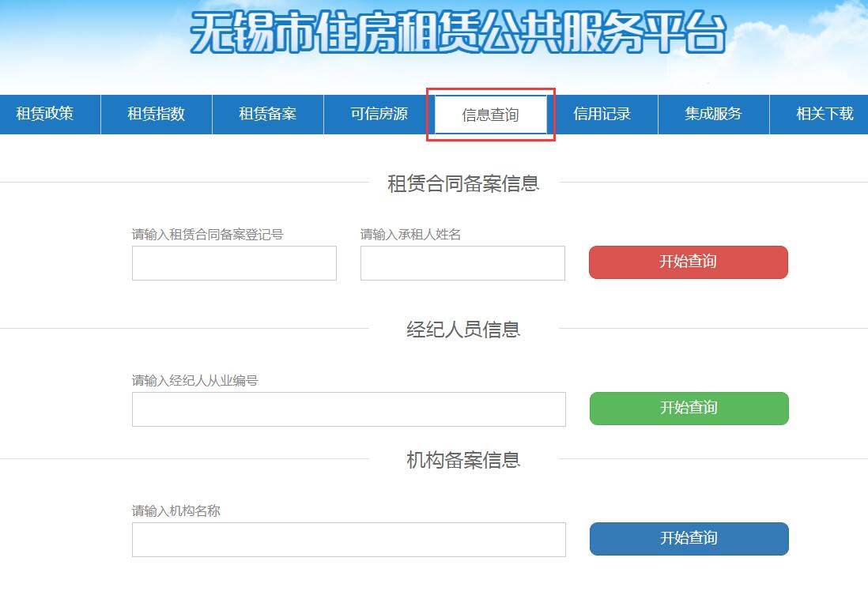This screenshot has width=868, height=599.
Task: Click the 机构备案信息 section heading
Action: point(463,460)
